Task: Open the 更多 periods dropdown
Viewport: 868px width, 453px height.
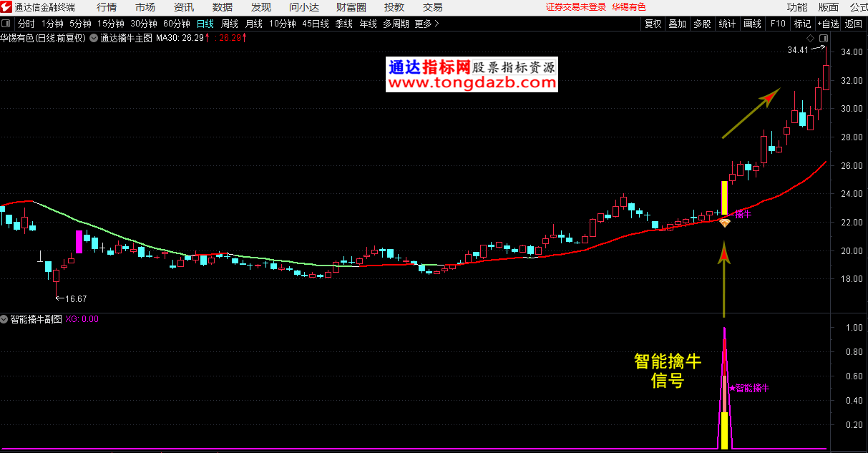Action: tap(427, 24)
